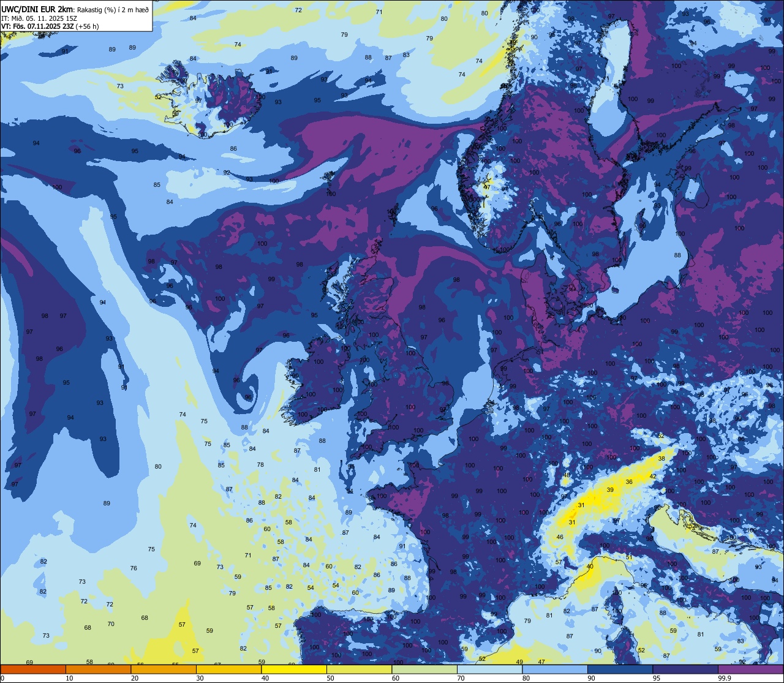Click the legend tick label '40'
Viewport: 784px width, 683px height.
coord(265,678)
